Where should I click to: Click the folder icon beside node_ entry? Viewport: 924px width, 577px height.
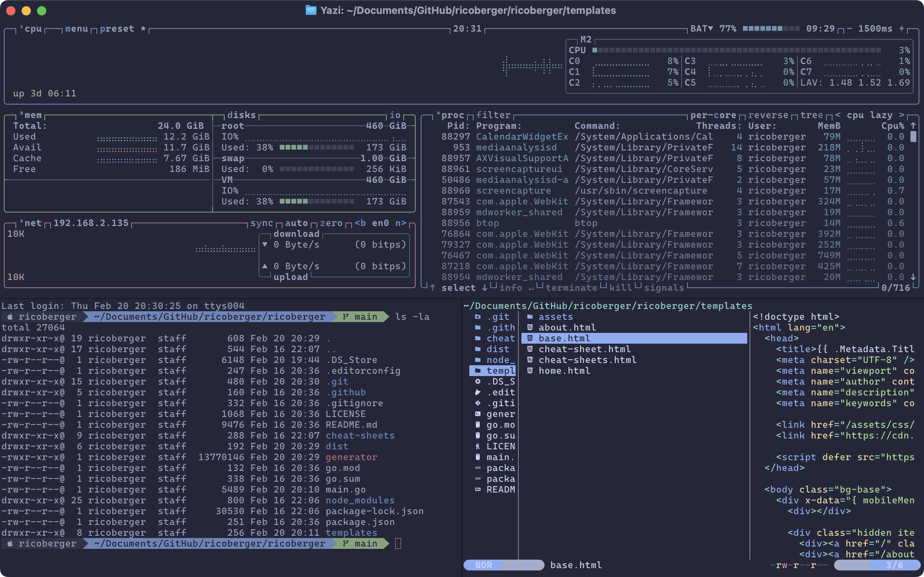(478, 360)
